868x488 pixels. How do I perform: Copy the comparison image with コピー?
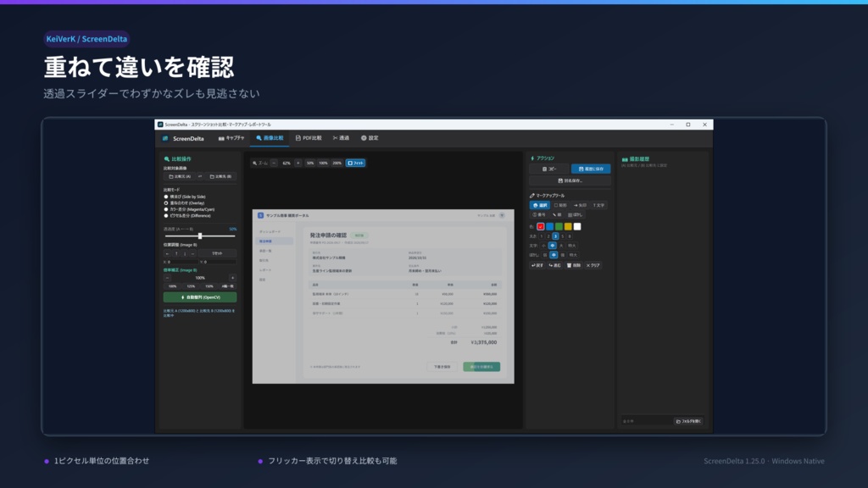(x=549, y=169)
